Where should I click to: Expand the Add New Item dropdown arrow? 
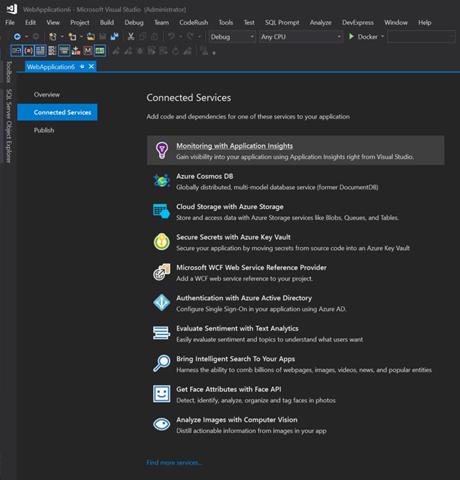tap(81, 37)
